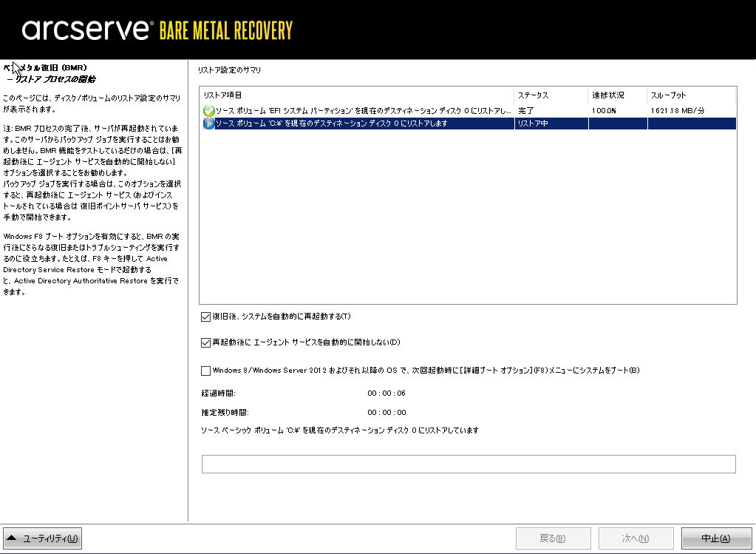Image resolution: width=756 pixels, height=554 pixels.
Task: Click the 戻る(B) back button
Action: [x=553, y=538]
